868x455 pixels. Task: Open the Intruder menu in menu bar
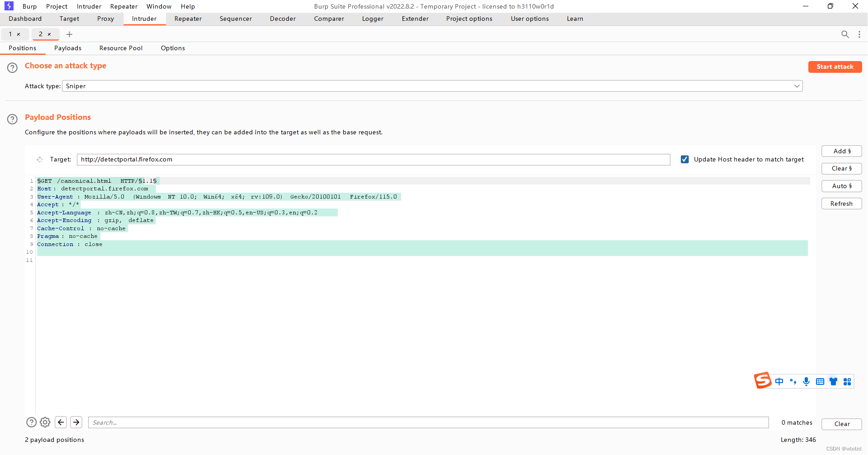pyautogui.click(x=89, y=6)
